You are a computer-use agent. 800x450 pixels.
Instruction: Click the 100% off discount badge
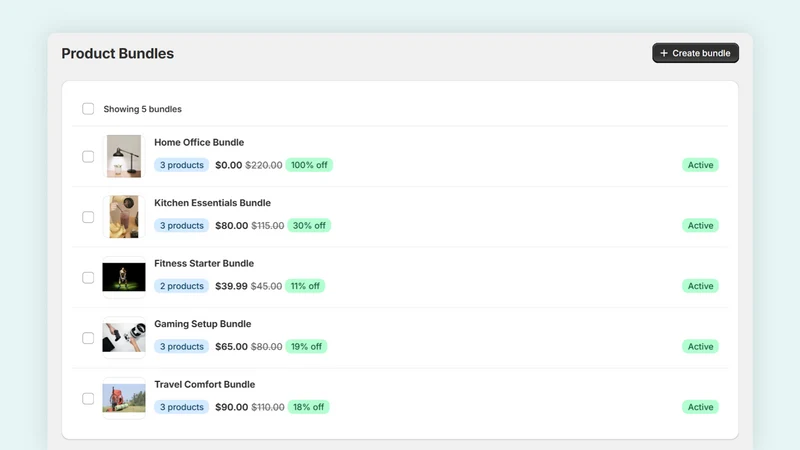pos(309,165)
